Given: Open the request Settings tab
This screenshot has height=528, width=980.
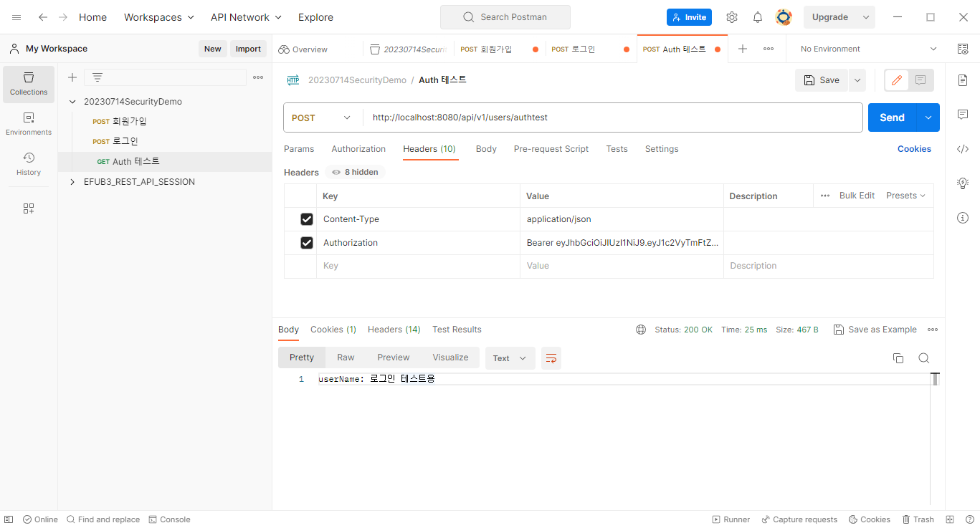Looking at the screenshot, I should 662,149.
